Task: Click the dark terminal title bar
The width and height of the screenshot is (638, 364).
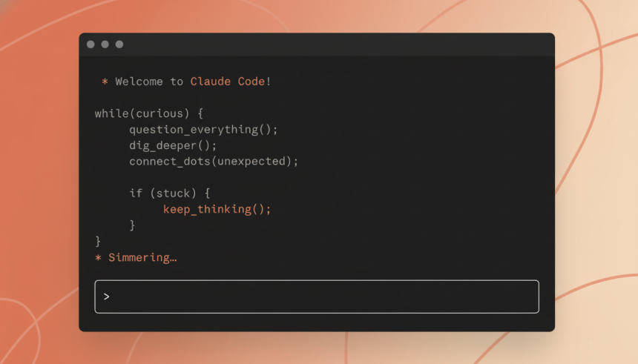Action: point(317,44)
